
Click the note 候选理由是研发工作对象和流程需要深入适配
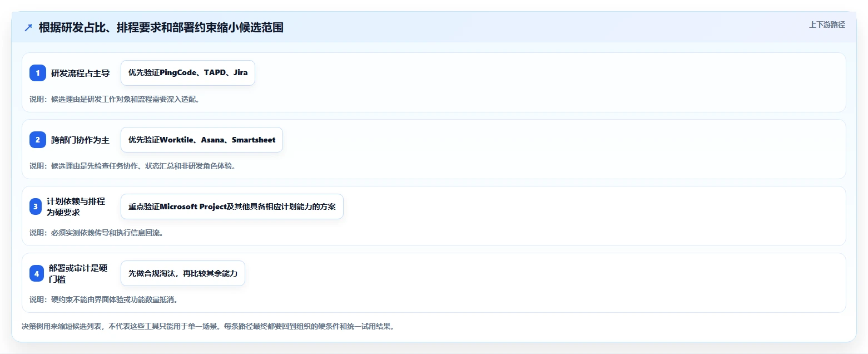(x=115, y=99)
